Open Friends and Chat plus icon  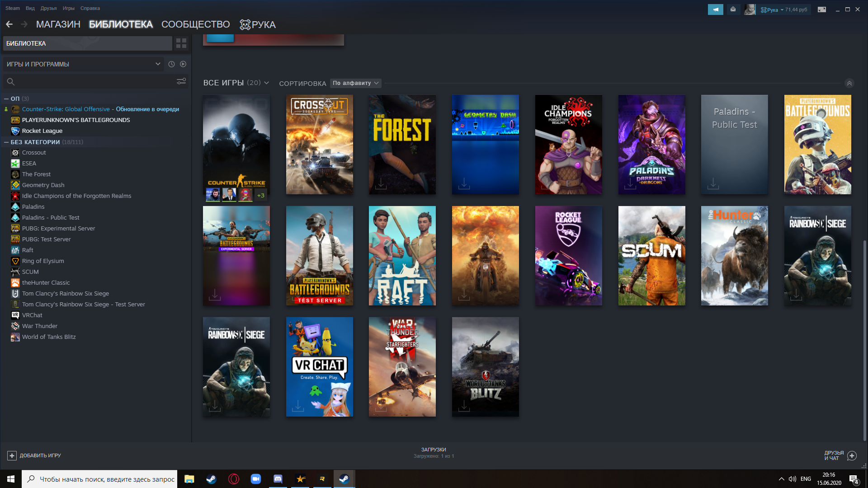click(x=852, y=455)
